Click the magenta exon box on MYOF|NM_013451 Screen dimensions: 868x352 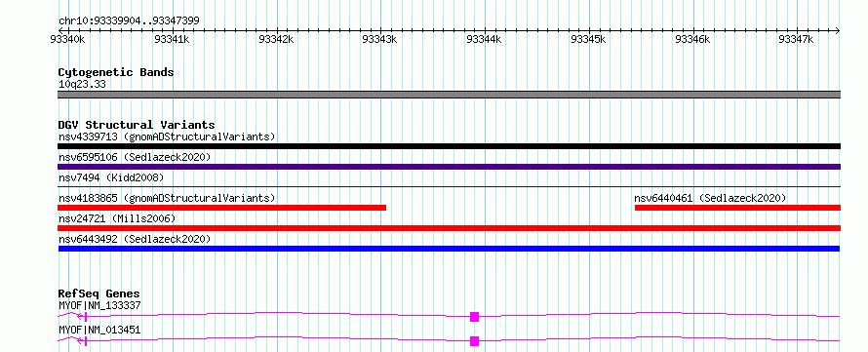[474, 341]
